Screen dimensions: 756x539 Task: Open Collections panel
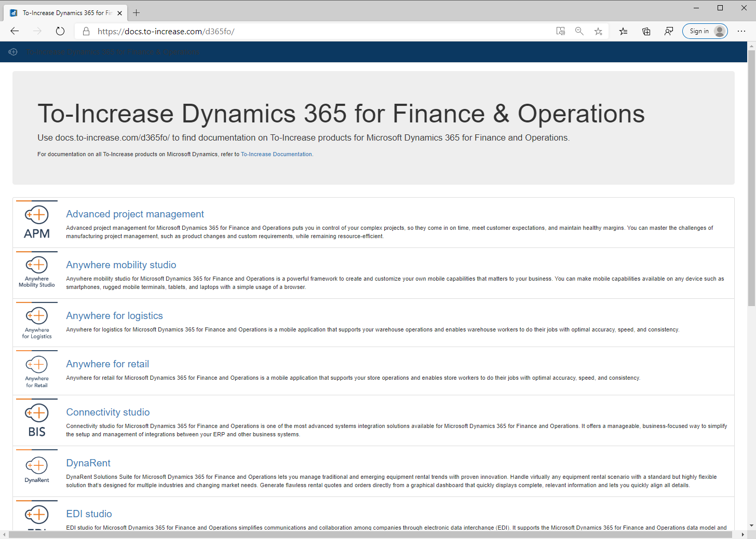[x=646, y=31]
